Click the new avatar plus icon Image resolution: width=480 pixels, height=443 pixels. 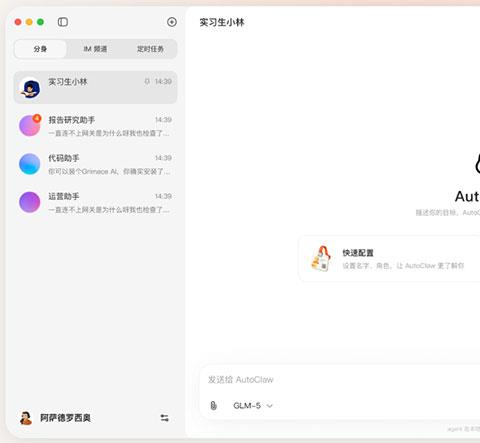[x=172, y=22]
